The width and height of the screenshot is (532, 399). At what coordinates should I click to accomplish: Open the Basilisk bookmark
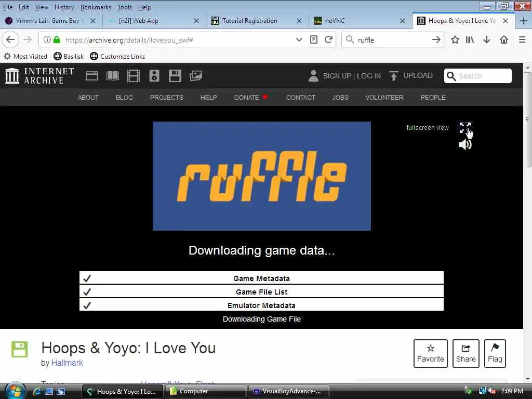click(69, 56)
